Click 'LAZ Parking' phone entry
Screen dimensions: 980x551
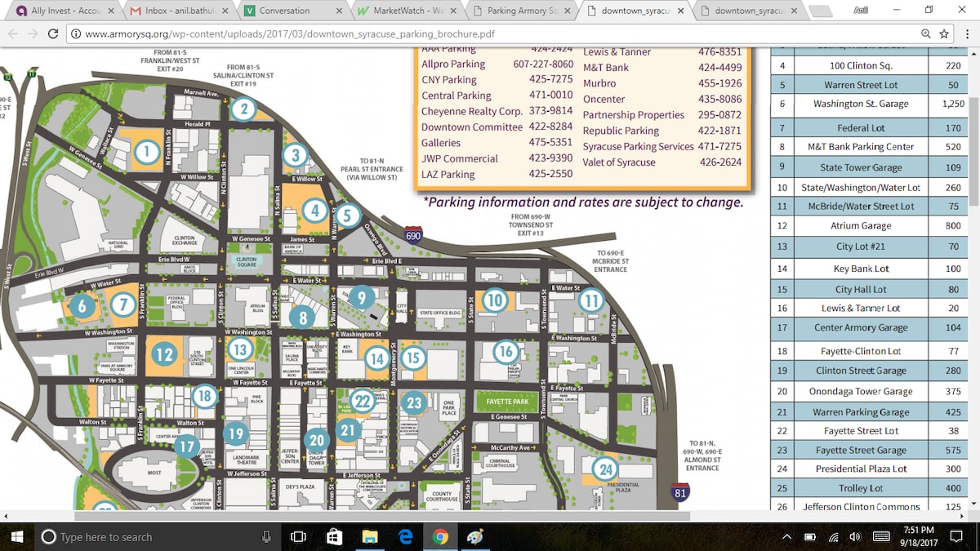coord(497,174)
